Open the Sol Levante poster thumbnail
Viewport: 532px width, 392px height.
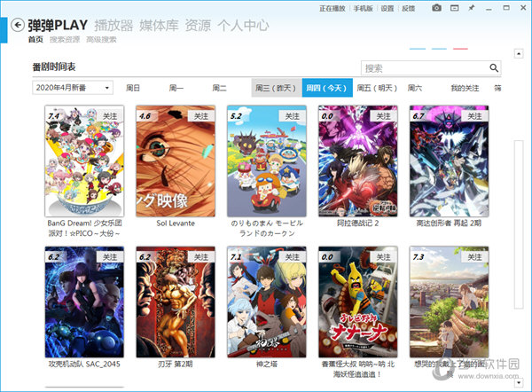click(176, 161)
